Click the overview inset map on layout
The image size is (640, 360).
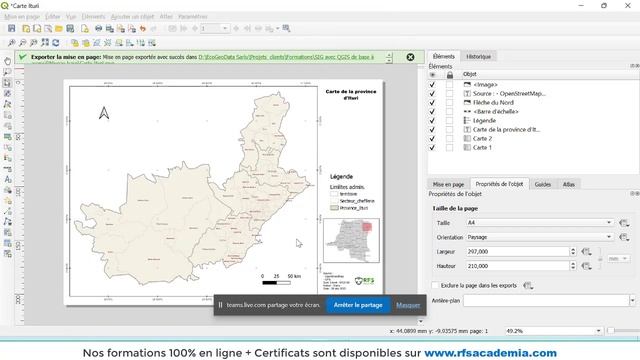(x=351, y=240)
